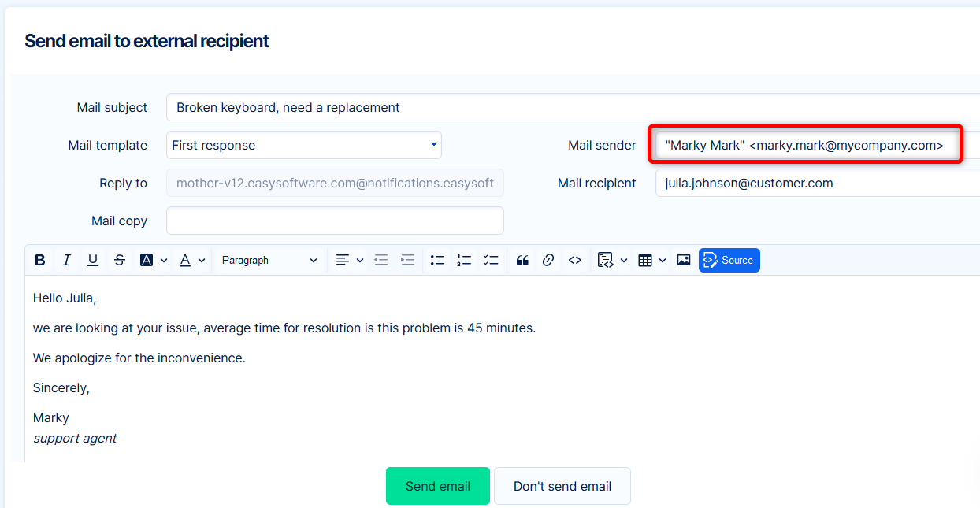Toggle inline code formatting
Screen dimensions: 980x508
pyautogui.click(x=575, y=260)
